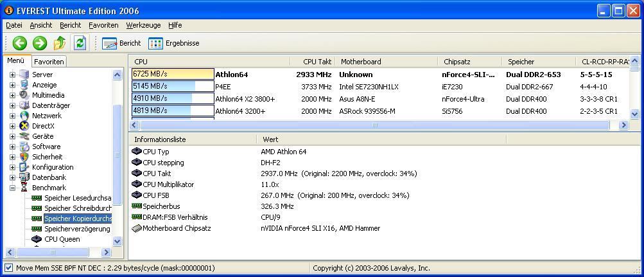Expand the Konfiguration tree node
Image resolution: width=644 pixels, height=277 pixels.
tap(12, 167)
